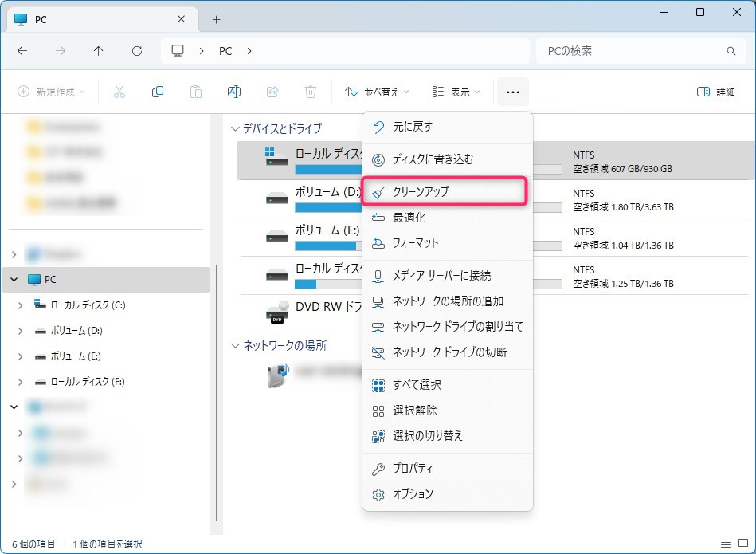
Task: Collapse the デバイスとドライブ group
Action: coord(235,128)
